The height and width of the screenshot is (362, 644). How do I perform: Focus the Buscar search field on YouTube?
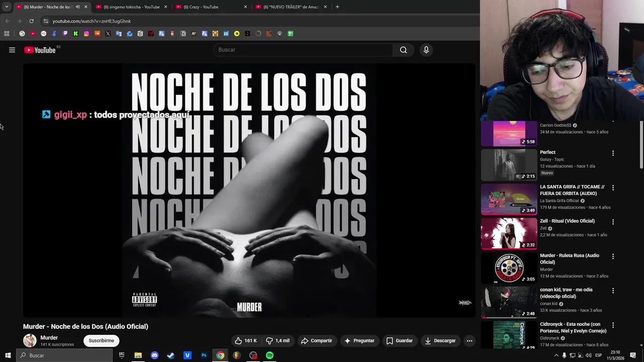(x=303, y=50)
